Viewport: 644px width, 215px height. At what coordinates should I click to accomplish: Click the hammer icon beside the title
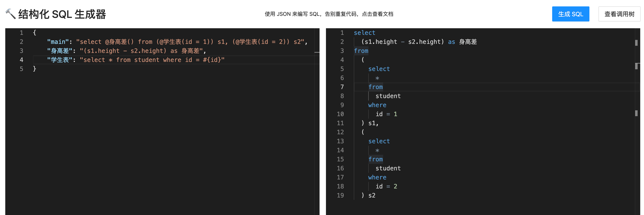pos(11,14)
